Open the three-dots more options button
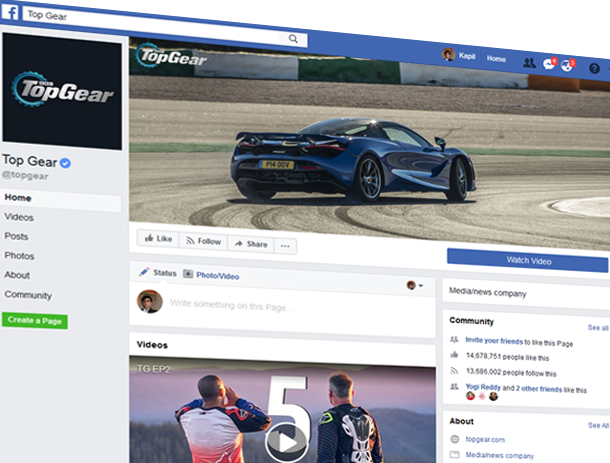This screenshot has height=463, width=610. (x=285, y=246)
